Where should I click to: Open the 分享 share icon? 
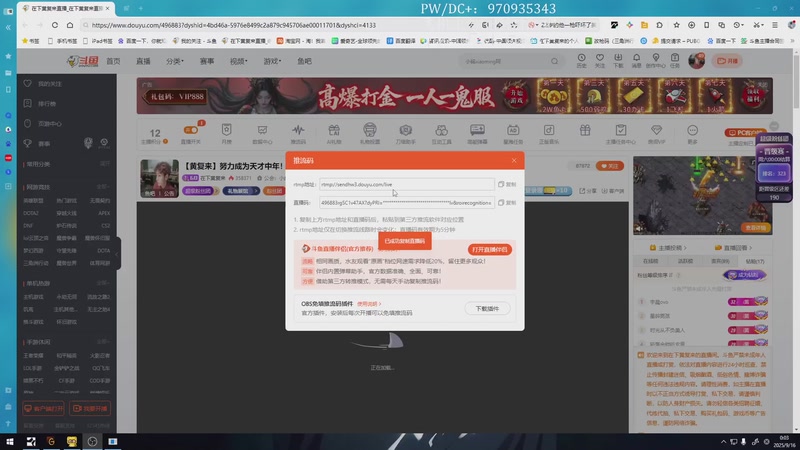point(587,191)
